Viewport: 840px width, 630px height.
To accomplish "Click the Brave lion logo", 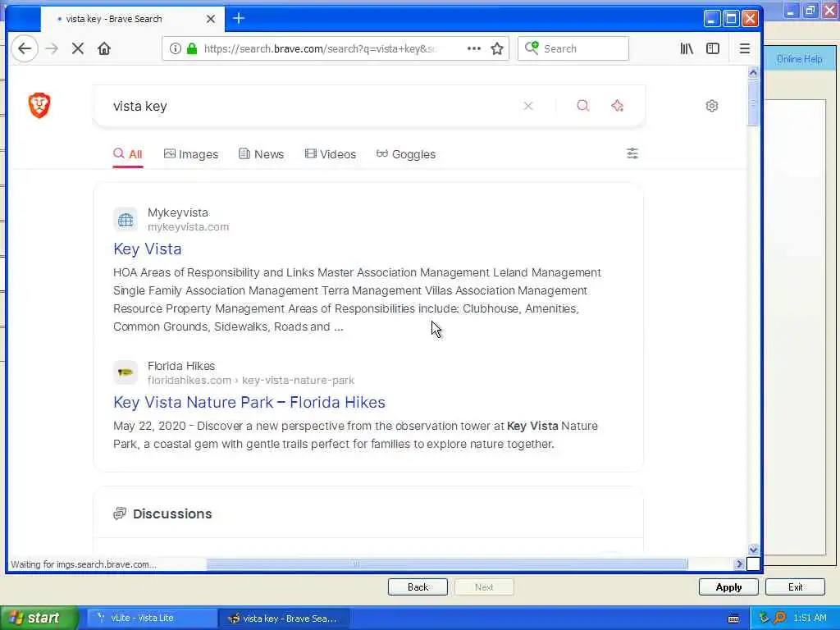I will [39, 106].
